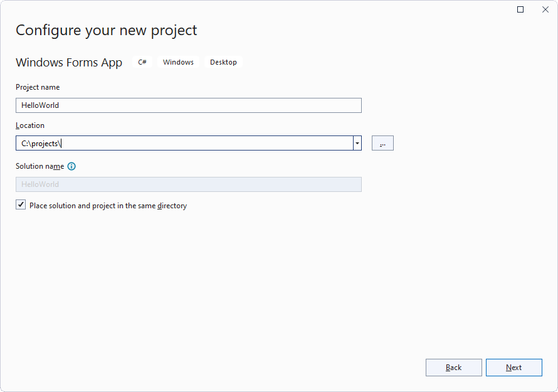Click the same directory checkbox label text
558x392 pixels.
pos(108,206)
